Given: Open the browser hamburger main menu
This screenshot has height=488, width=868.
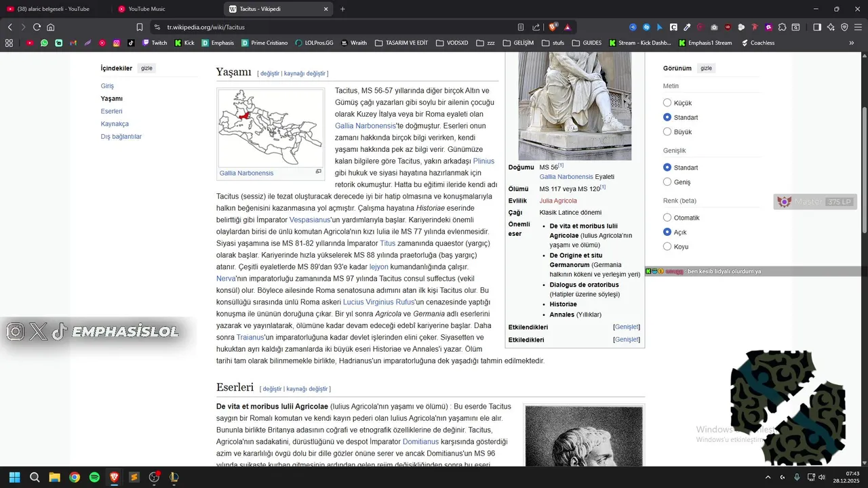Looking at the screenshot, I should pos(858,27).
